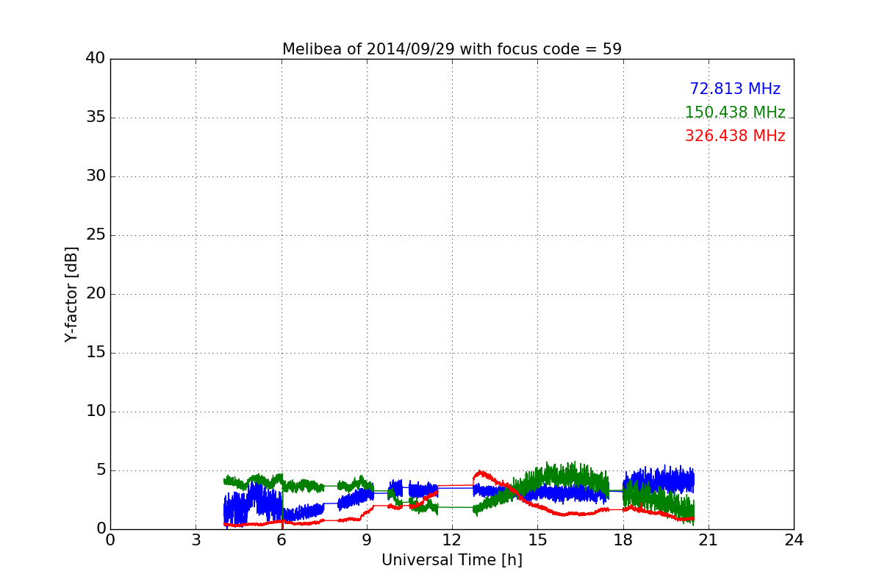The image size is (882, 588).
Task: Click y-axis tick value 35
Action: pyautogui.click(x=96, y=118)
